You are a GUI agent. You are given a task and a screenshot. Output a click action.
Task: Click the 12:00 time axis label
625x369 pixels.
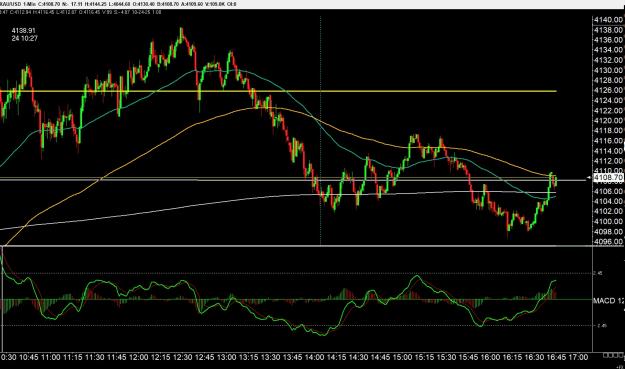138,357
